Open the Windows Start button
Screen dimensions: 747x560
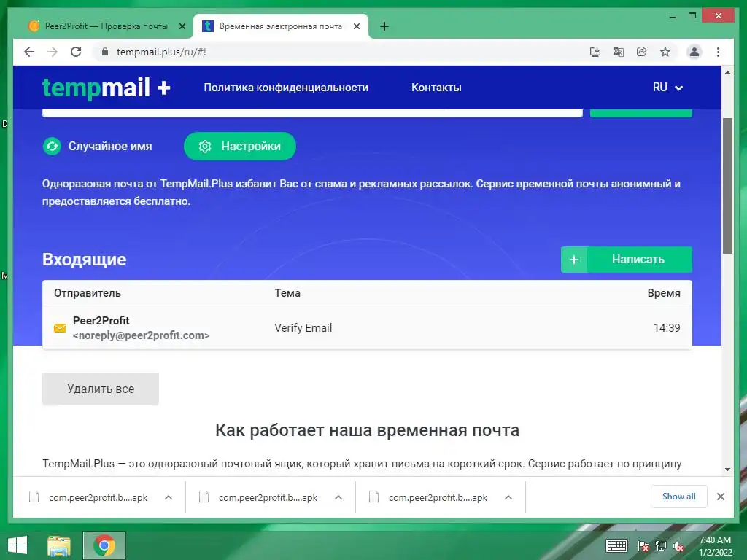(x=18, y=545)
